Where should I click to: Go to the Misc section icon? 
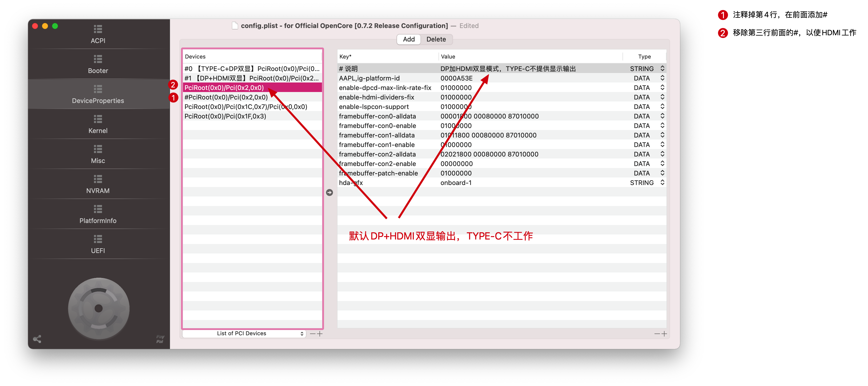(x=98, y=149)
